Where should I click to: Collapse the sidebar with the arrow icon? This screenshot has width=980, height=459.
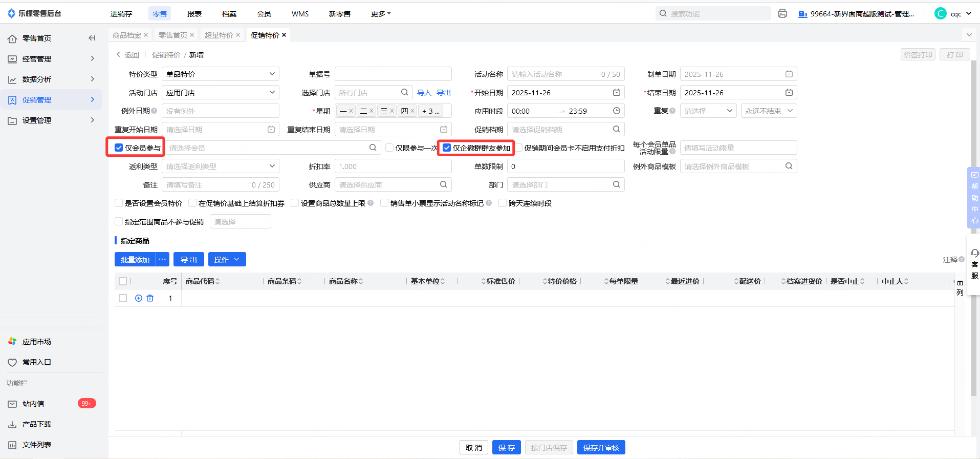click(92, 38)
